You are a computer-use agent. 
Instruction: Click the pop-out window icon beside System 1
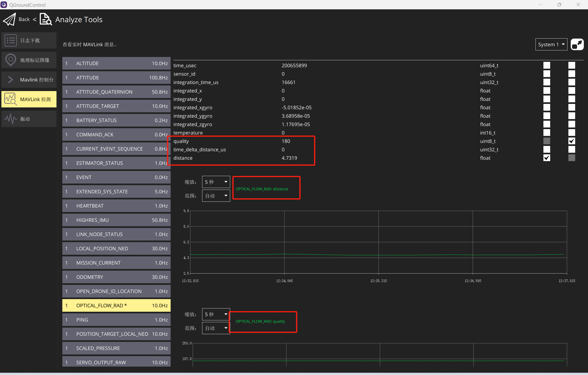click(x=577, y=44)
